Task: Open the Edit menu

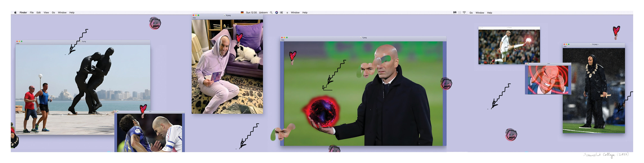Action: [x=38, y=13]
